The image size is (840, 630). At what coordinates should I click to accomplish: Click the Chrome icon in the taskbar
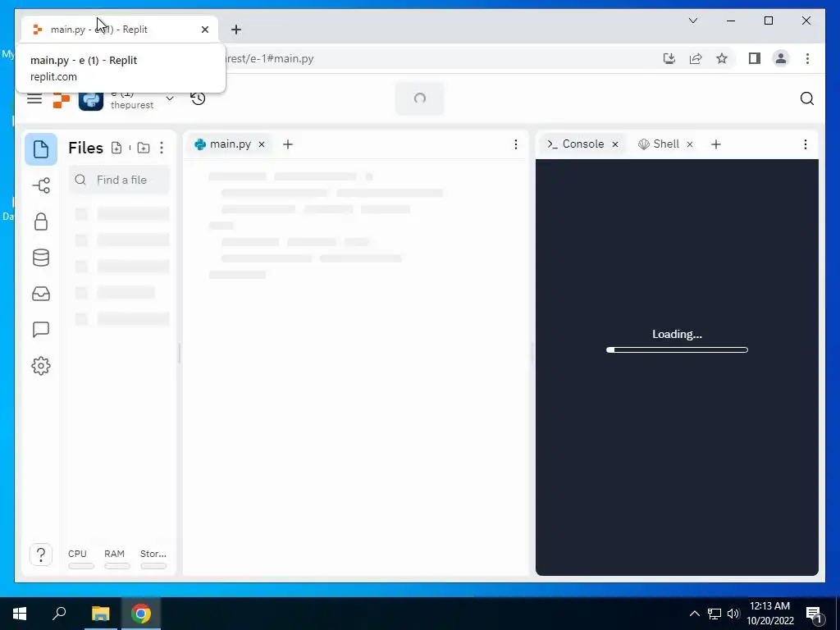(141, 614)
